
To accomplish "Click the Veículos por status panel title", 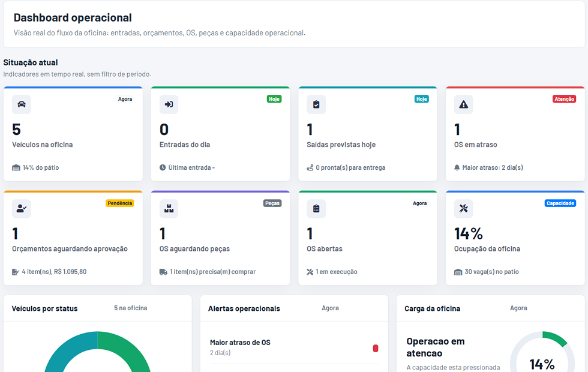I will click(x=44, y=308).
